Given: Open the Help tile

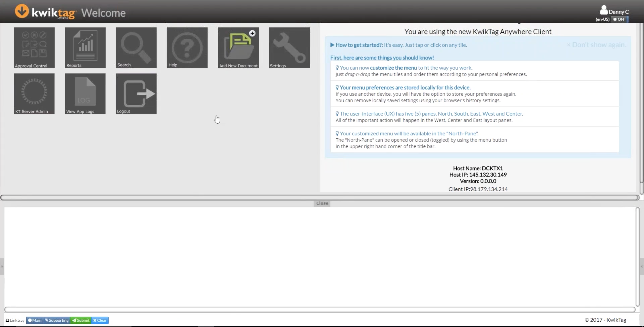Looking at the screenshot, I should 187,48.
